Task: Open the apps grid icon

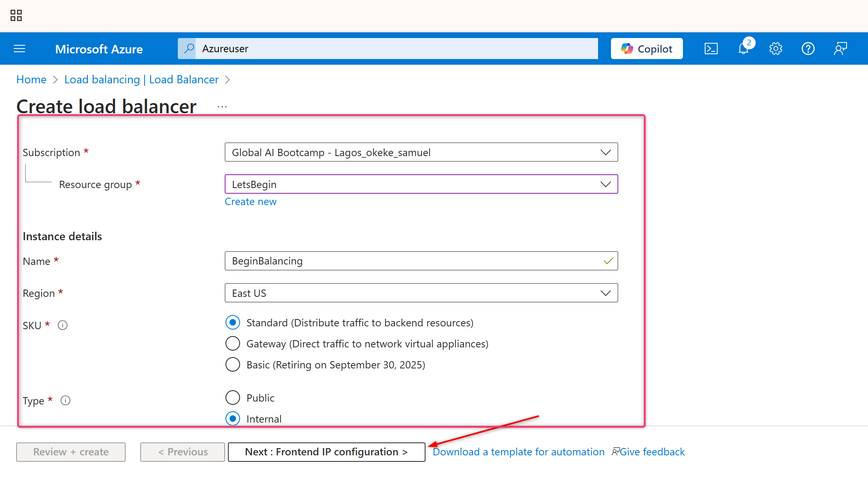Action: 16,15
